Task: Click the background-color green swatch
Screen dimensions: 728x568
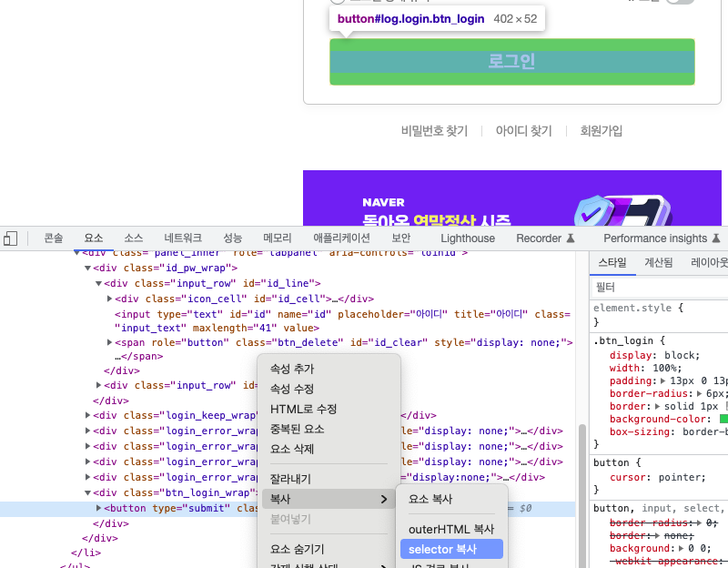Action: (723, 419)
